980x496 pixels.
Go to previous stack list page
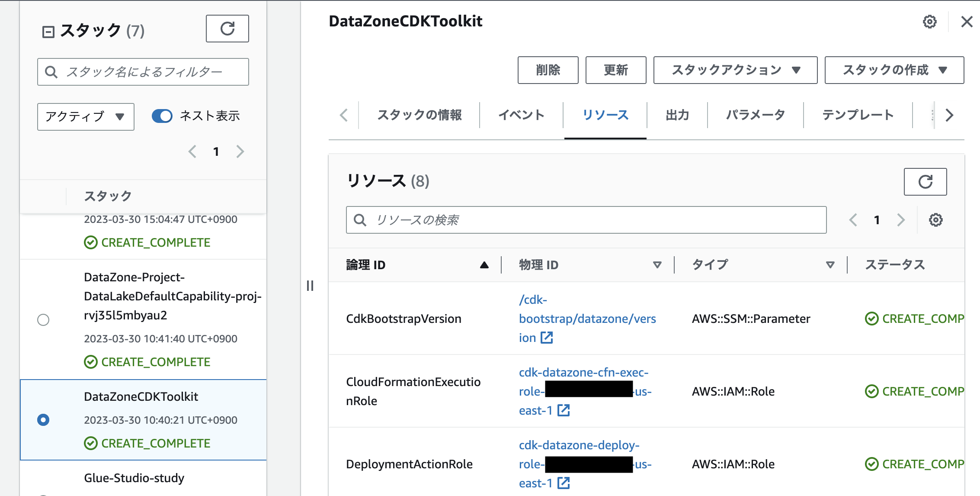pos(193,151)
